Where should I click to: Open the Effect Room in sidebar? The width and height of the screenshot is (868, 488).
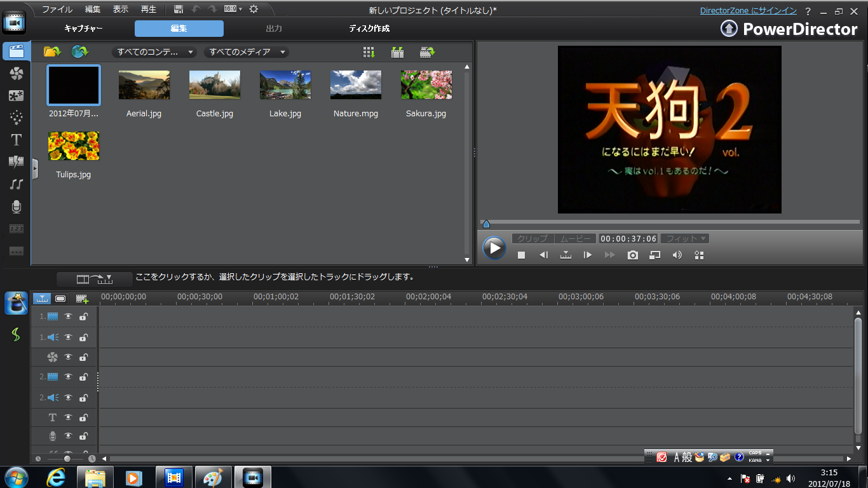click(x=17, y=74)
